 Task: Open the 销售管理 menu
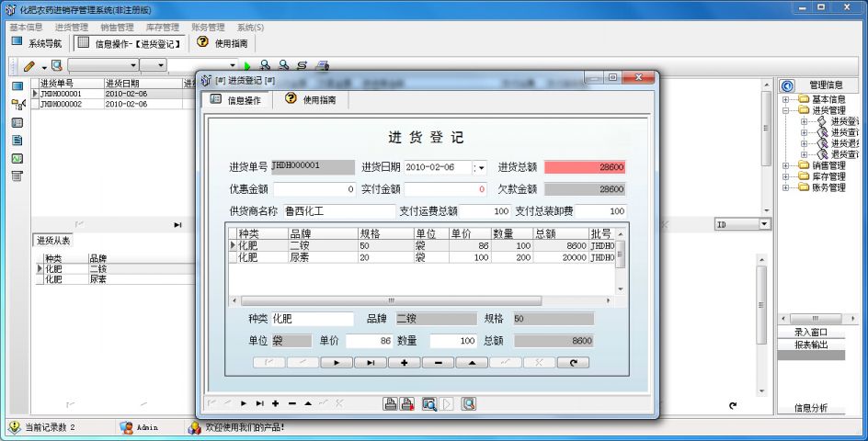tap(116, 28)
